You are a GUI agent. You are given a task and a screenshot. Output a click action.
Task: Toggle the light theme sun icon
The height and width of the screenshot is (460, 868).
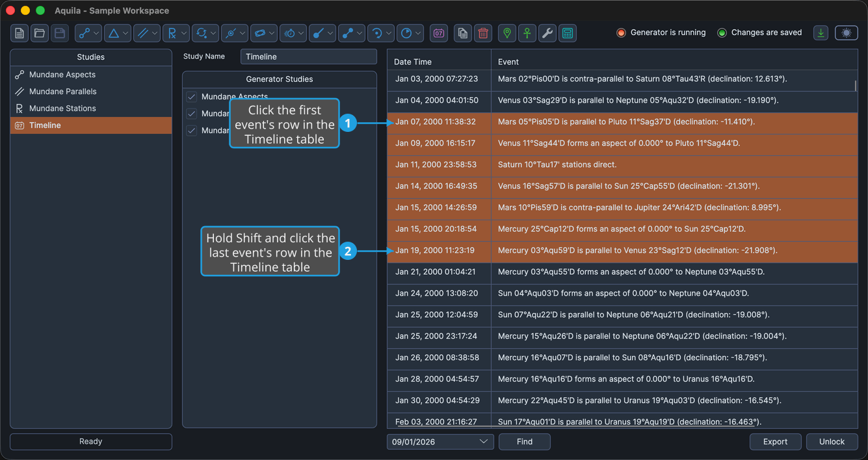[x=847, y=32]
